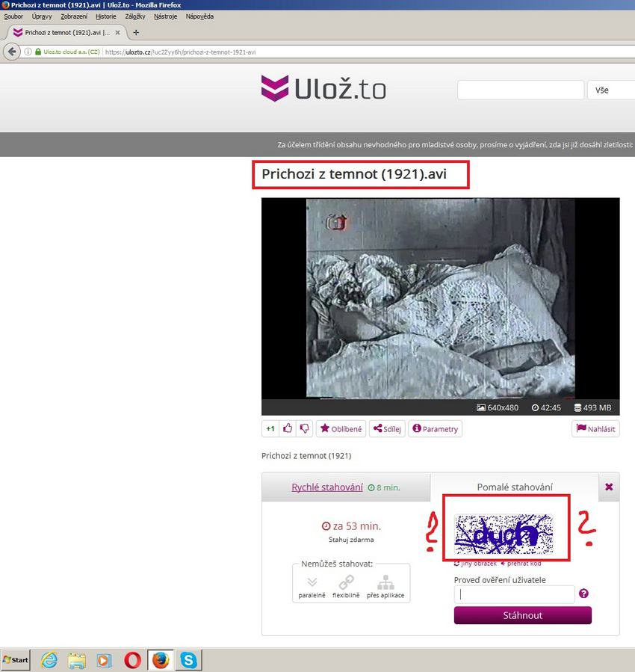The width and height of the screenshot is (635, 672).
Task: Select the Pomalé stahování tab
Action: click(515, 487)
